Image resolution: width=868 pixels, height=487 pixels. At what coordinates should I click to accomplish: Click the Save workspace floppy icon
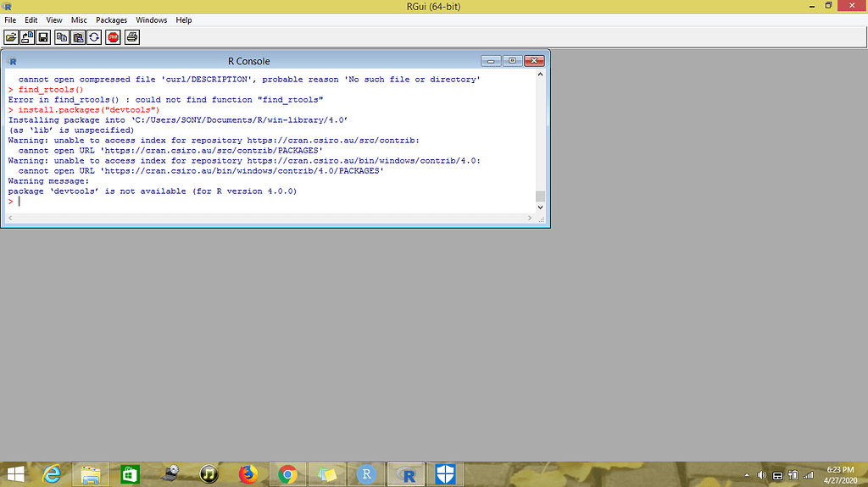[42, 37]
